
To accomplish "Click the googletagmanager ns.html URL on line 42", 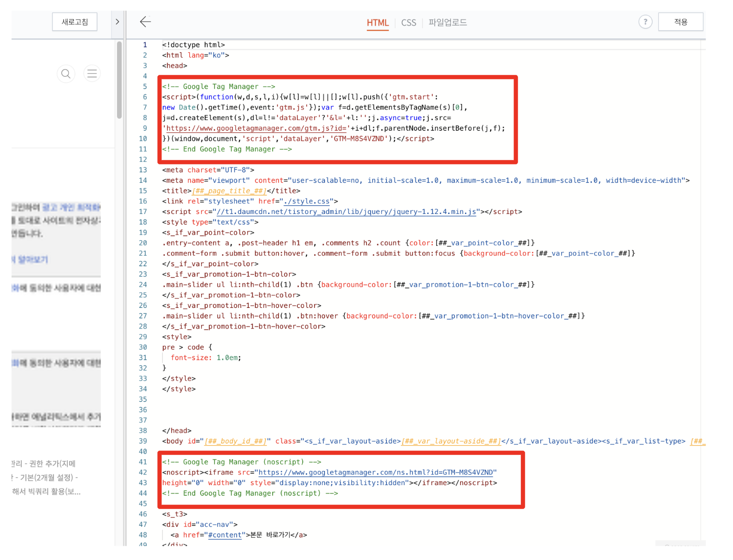I will click(375, 473).
